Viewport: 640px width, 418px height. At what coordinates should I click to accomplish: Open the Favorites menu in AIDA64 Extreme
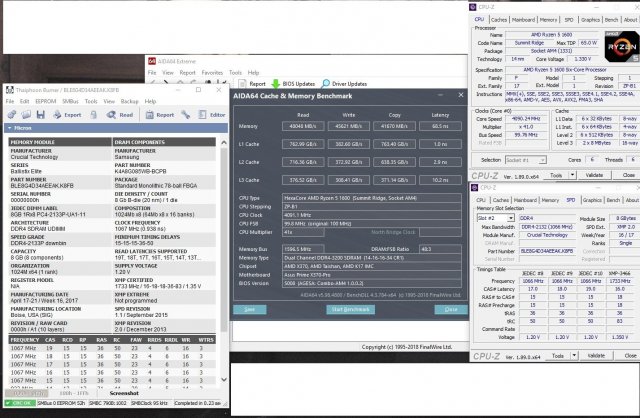coord(212,72)
